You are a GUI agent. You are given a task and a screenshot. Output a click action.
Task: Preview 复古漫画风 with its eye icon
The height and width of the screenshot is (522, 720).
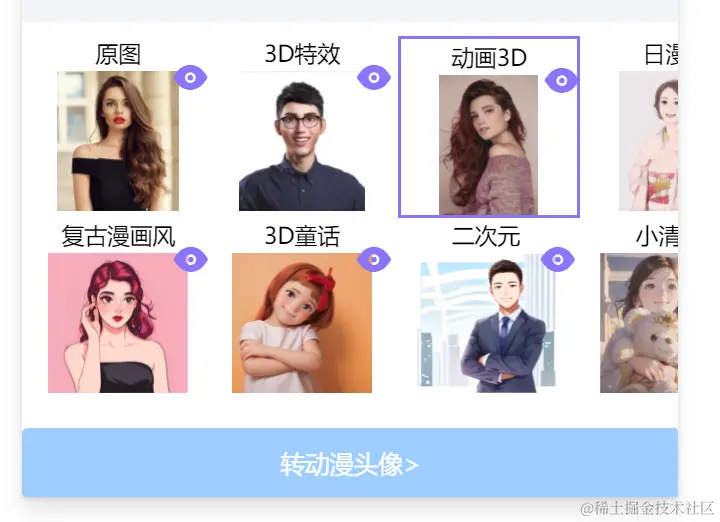coord(191,260)
